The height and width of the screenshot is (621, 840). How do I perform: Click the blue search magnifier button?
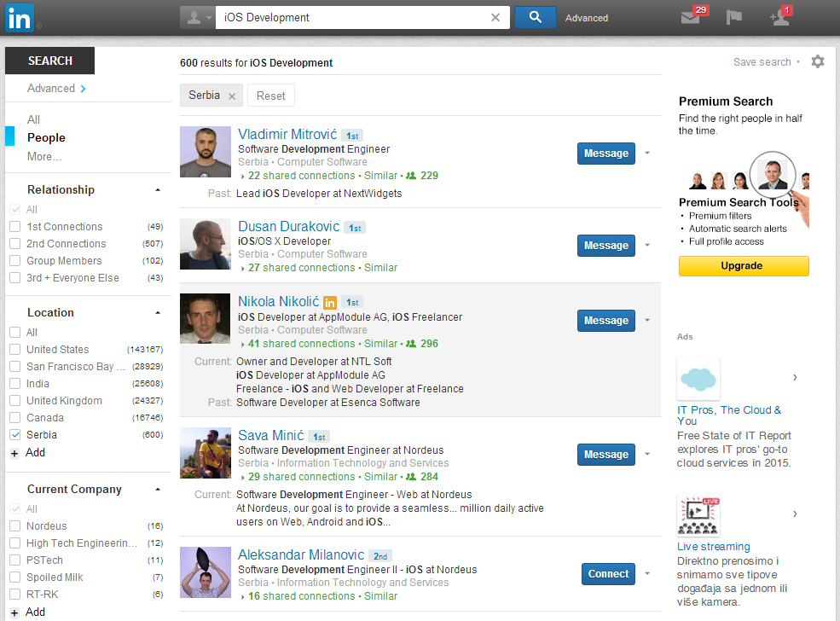(535, 17)
